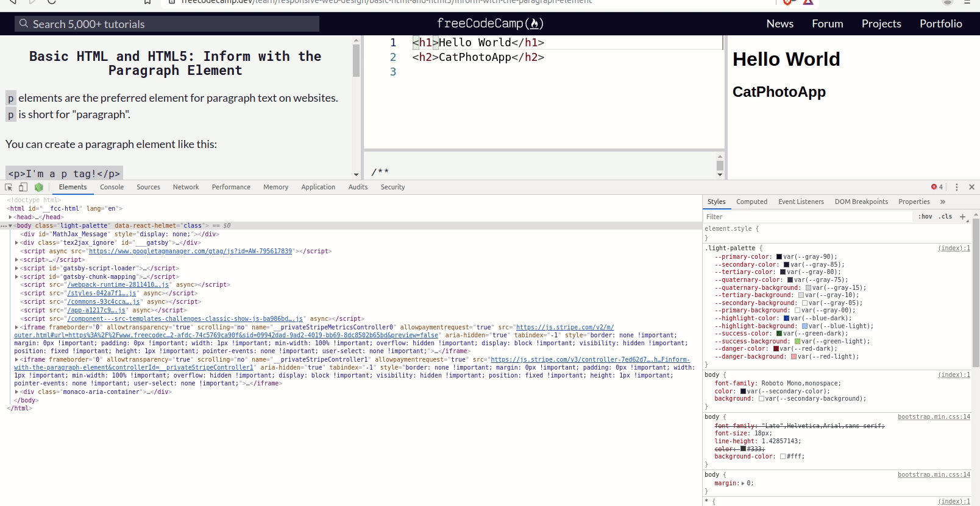Viewport: 980px width, 506px height.
Task: Open the Network tab
Action: pos(186,187)
